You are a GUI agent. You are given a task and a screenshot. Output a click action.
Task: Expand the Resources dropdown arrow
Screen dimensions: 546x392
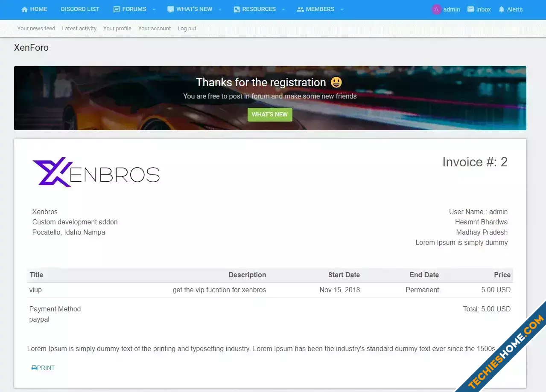pyautogui.click(x=283, y=9)
